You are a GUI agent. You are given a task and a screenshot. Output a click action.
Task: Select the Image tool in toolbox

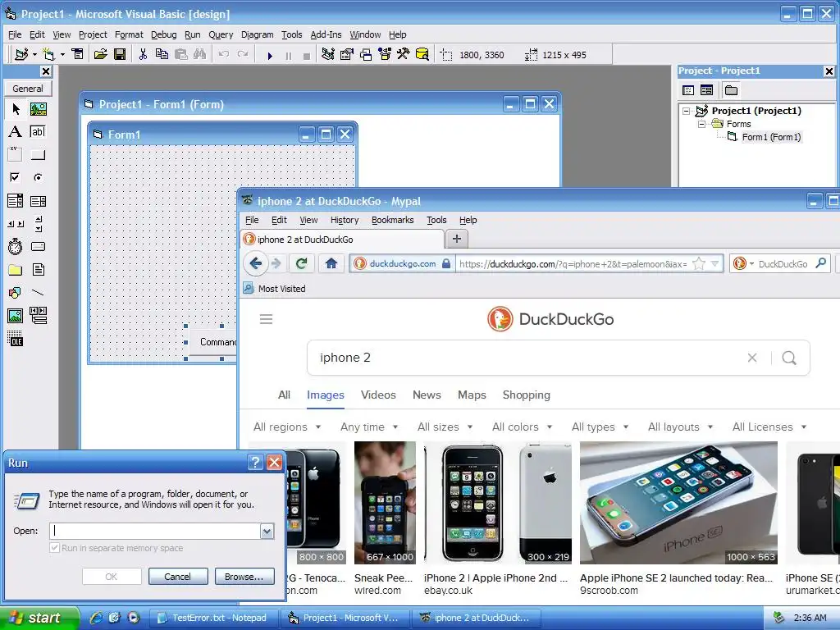[16, 316]
